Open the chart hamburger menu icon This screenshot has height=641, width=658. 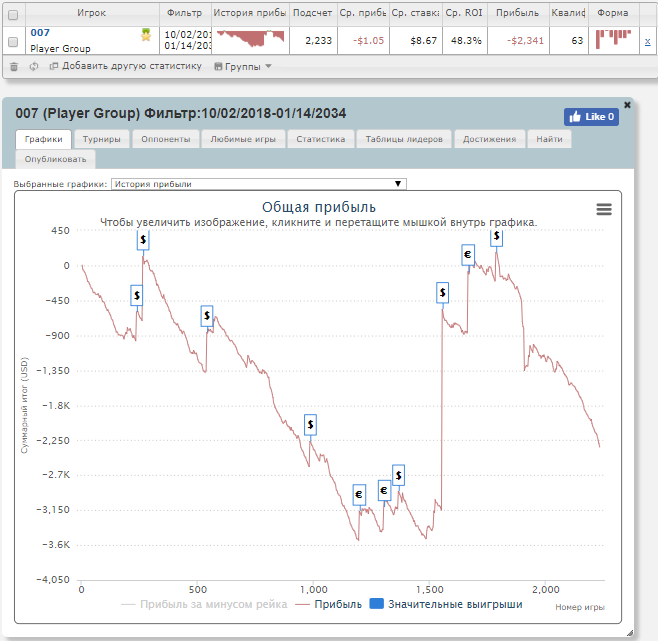coord(604,209)
